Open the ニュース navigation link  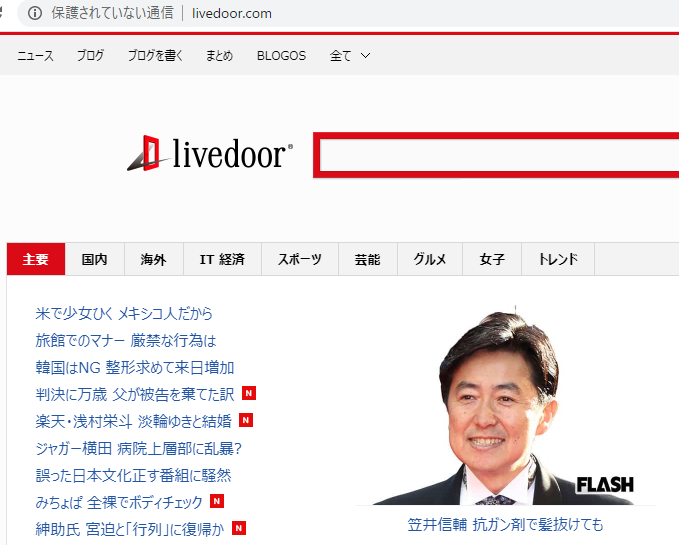click(x=35, y=56)
